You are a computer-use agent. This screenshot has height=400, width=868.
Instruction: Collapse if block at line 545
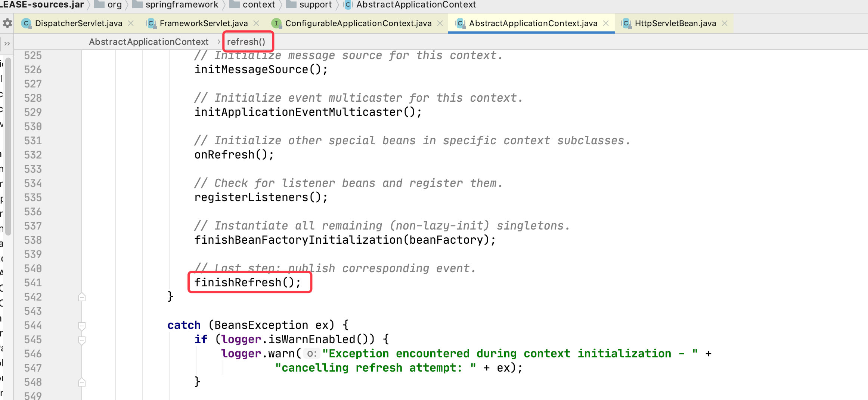pyautogui.click(x=82, y=340)
